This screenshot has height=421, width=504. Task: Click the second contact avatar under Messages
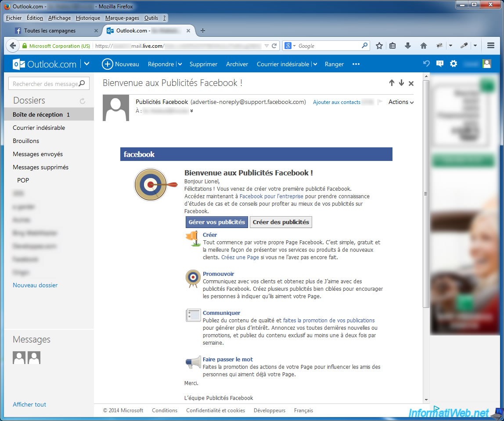(x=34, y=357)
